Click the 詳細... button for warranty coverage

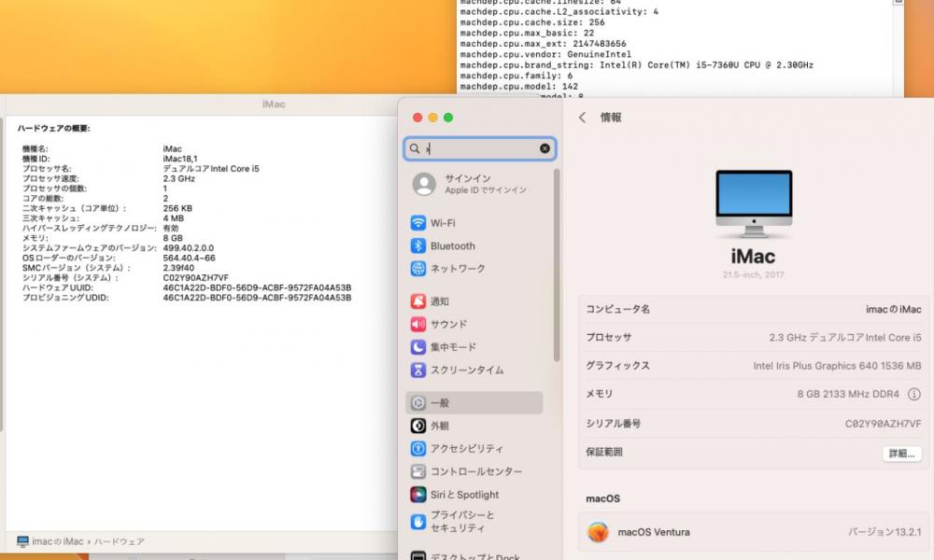(901, 454)
